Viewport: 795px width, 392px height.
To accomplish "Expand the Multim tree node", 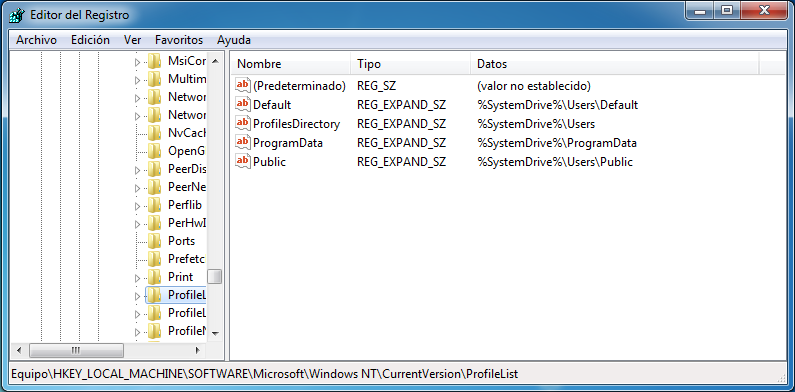I will (137, 80).
